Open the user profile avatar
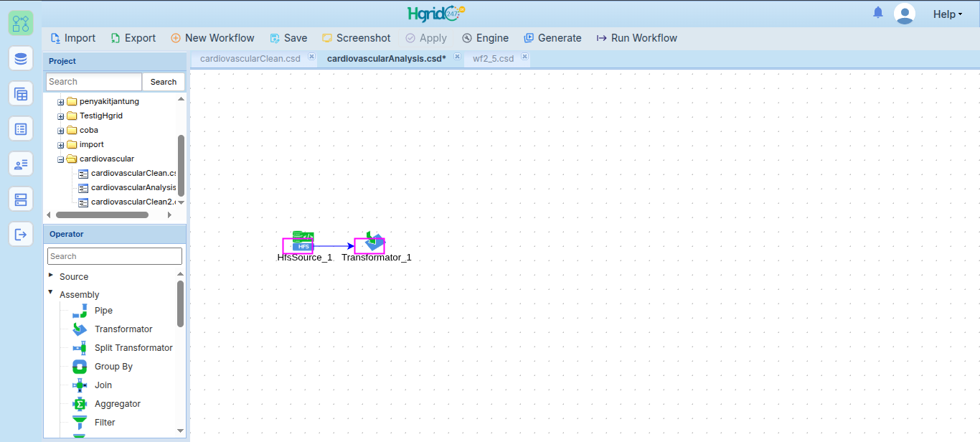Screen dimensions: 980x442 (x=905, y=14)
